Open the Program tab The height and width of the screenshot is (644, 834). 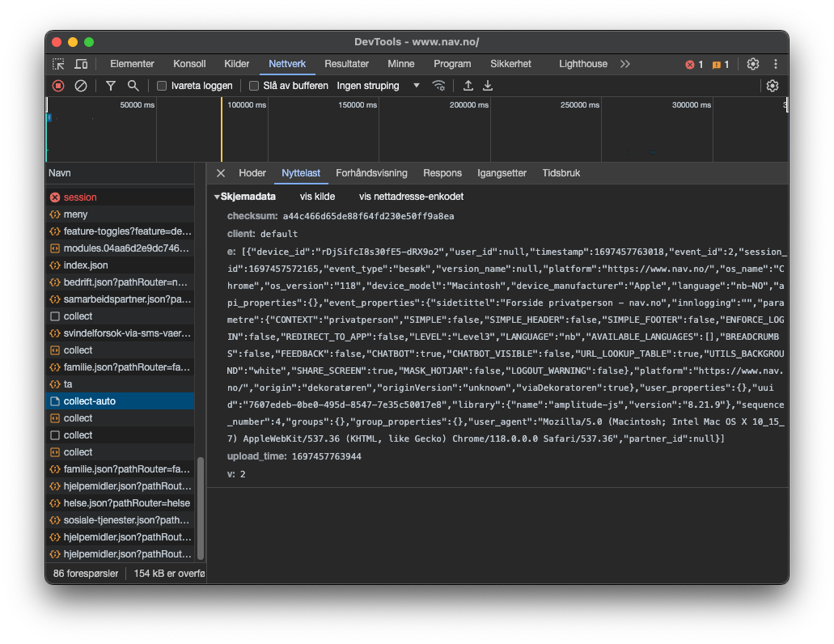tap(452, 64)
